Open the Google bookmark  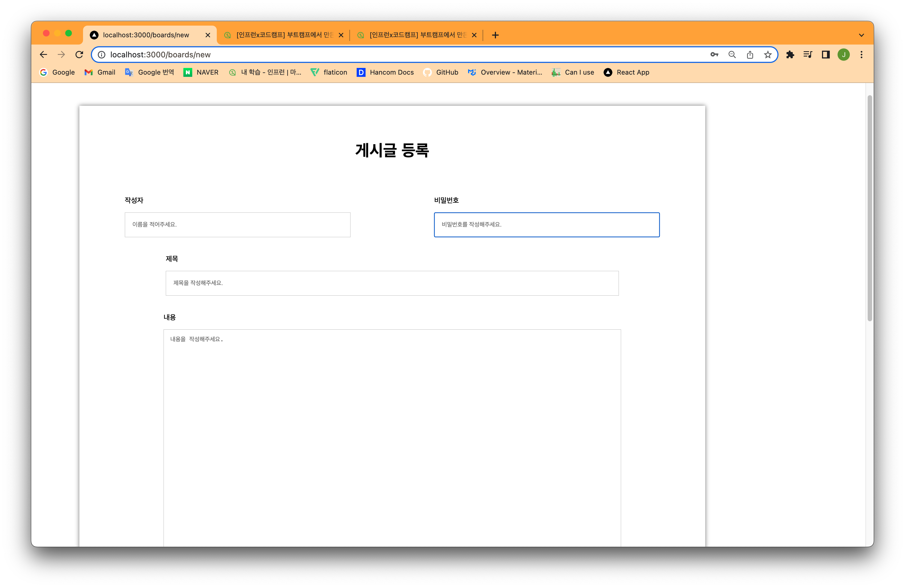click(57, 72)
